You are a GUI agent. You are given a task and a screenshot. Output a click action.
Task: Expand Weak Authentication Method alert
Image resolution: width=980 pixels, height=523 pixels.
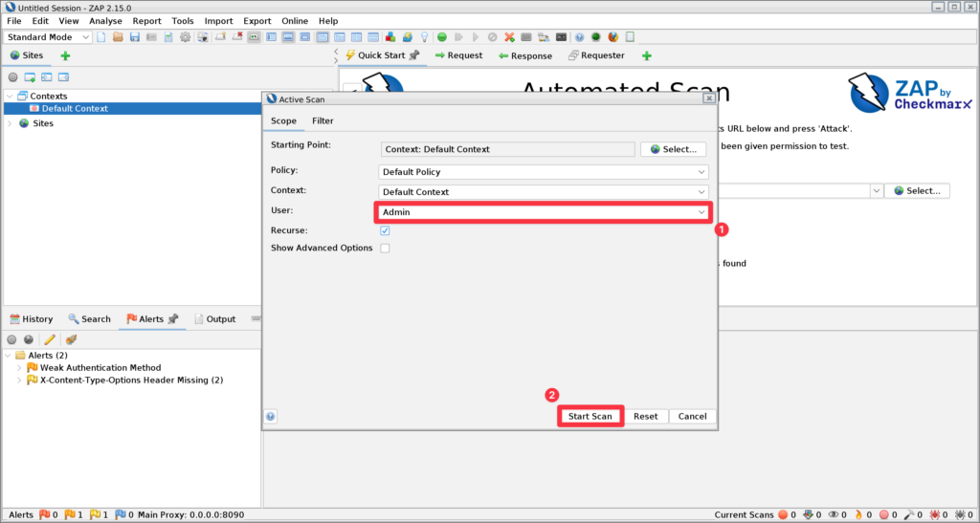19,367
